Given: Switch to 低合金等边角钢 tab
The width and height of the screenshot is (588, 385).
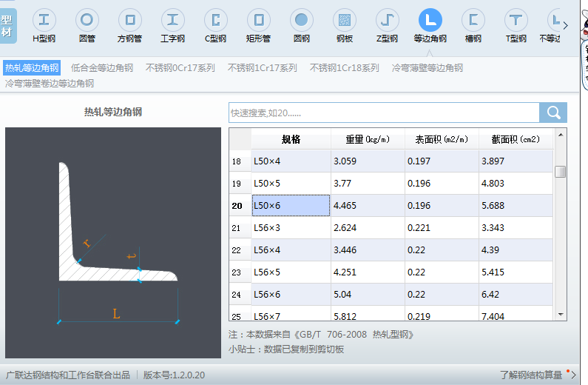Looking at the screenshot, I should tap(102, 68).
